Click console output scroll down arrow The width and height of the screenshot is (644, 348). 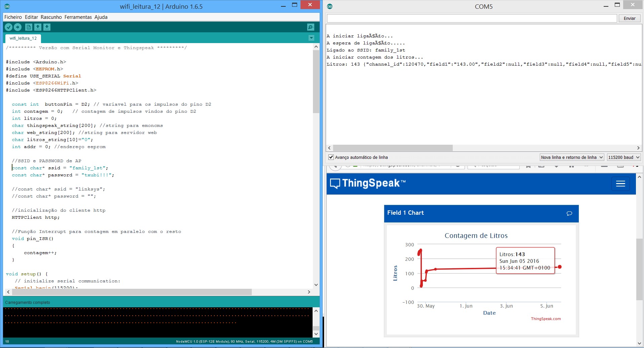[x=316, y=334]
